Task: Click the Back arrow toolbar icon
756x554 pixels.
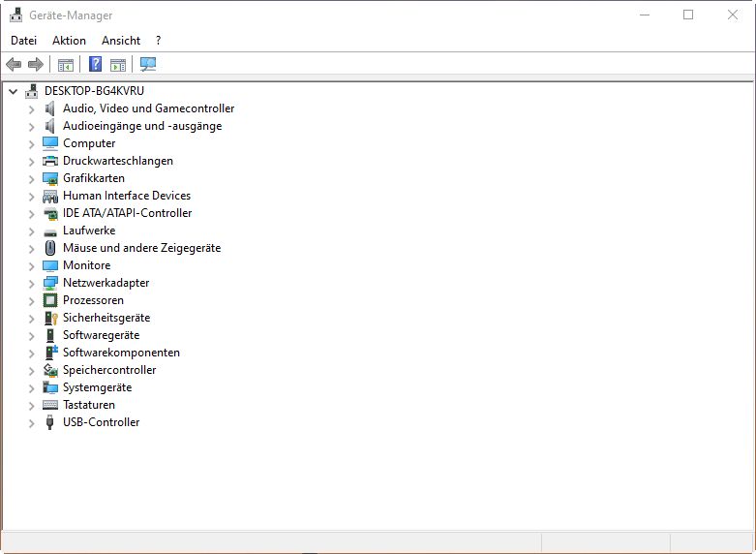Action: 14,64
